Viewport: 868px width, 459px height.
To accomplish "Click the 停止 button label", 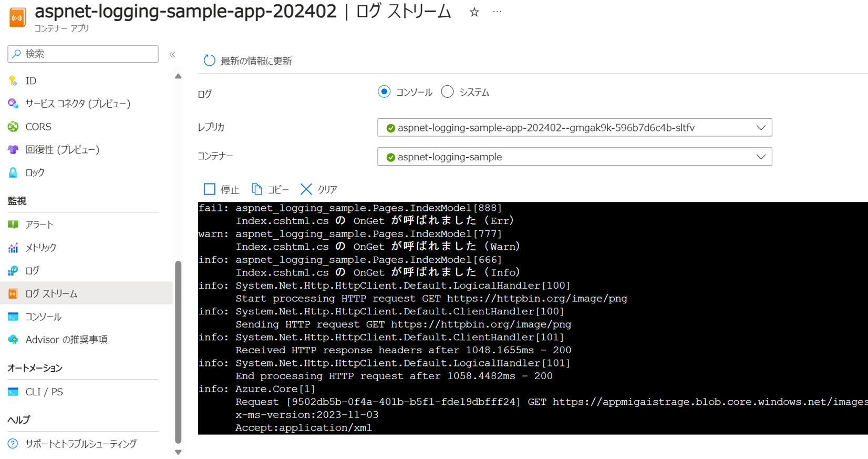I will click(x=230, y=190).
